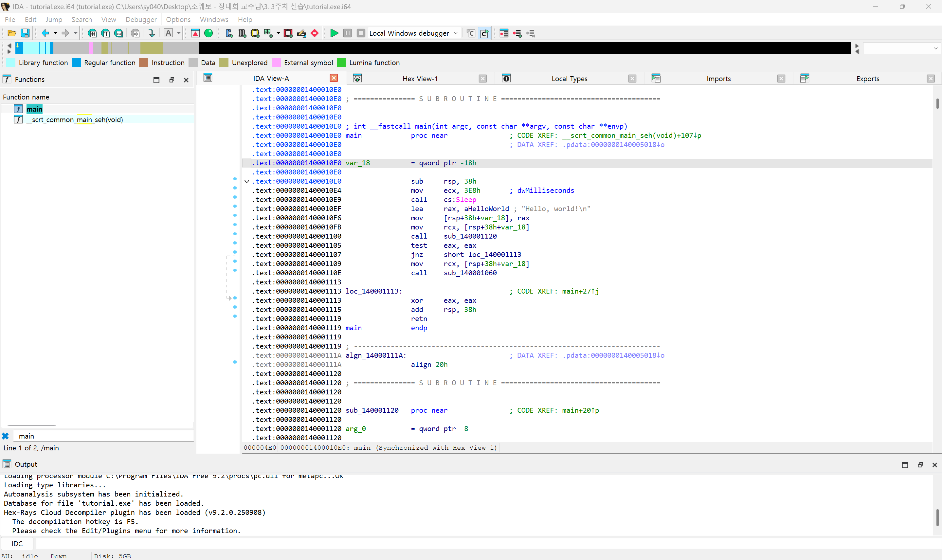The height and width of the screenshot is (560, 942).
Task: Click the jump-to-address gray arrow icon
Action: pyautogui.click(x=135, y=33)
